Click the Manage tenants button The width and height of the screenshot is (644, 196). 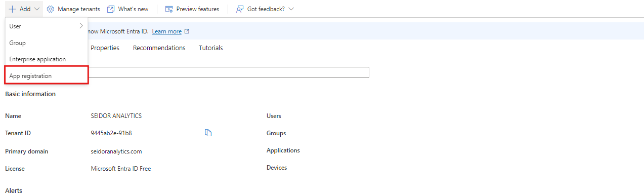point(73,9)
